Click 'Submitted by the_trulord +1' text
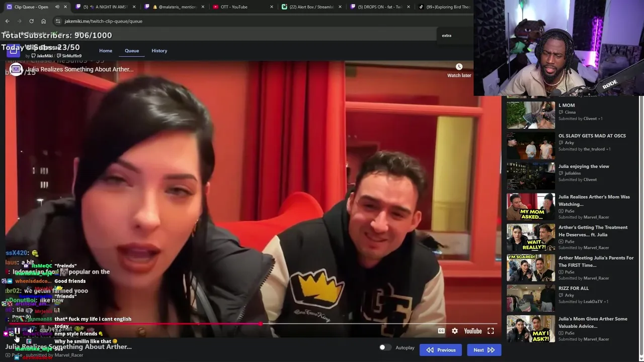Viewport: 644px width, 362px height. point(585,149)
